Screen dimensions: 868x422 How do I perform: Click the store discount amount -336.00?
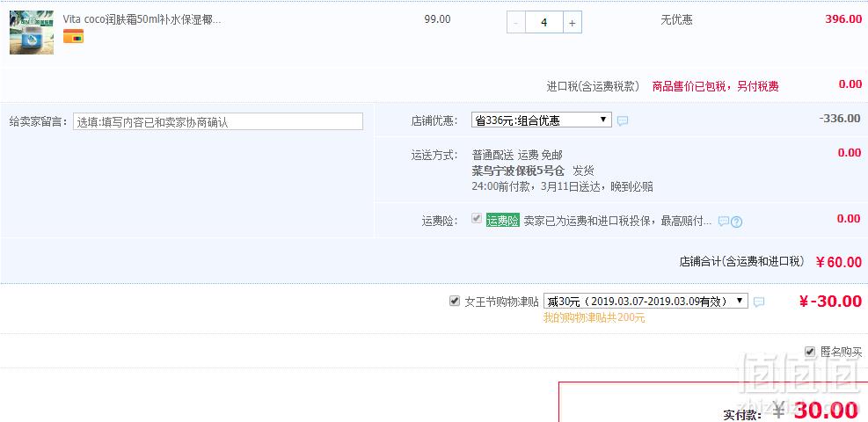click(840, 119)
